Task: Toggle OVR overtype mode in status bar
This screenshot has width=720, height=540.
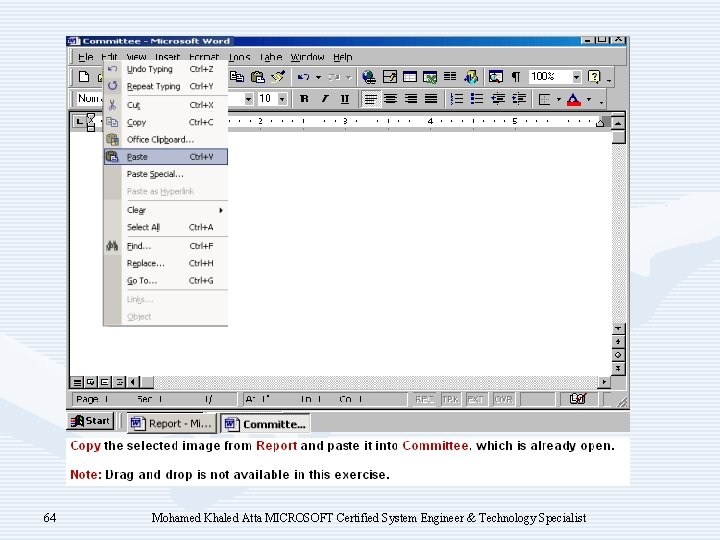Action: [503, 399]
